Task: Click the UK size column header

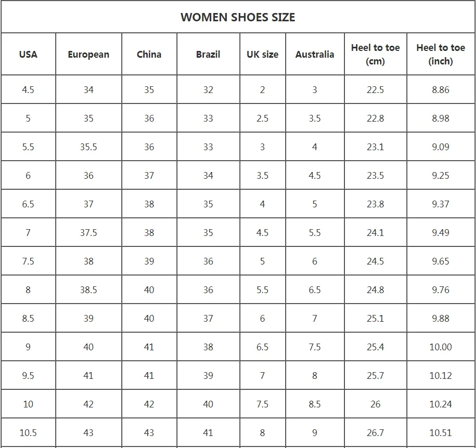Action: point(262,54)
